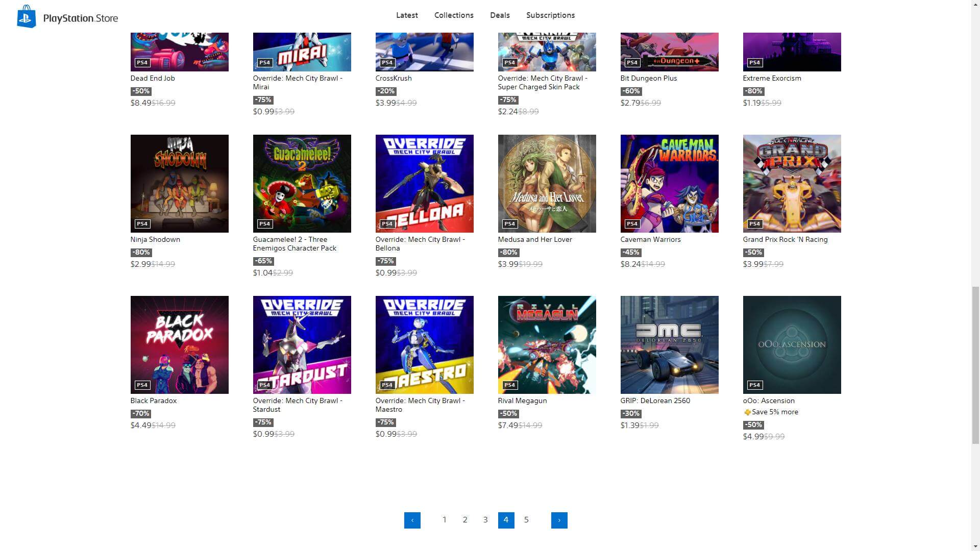The height and width of the screenshot is (551, 980).
Task: Click the PlayStation Store logo icon
Action: [x=27, y=16]
